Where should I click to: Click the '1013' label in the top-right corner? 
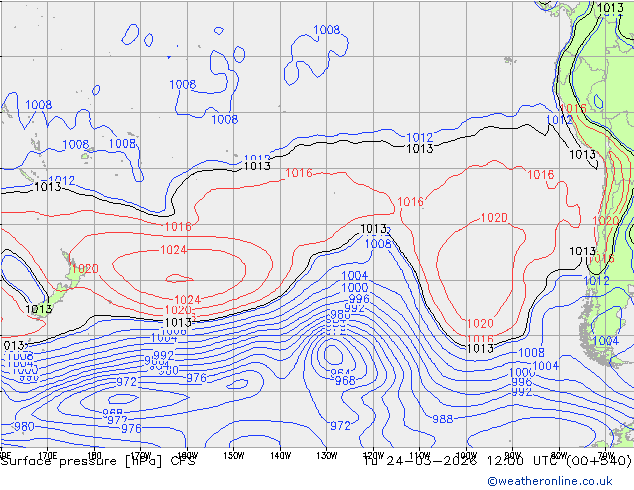click(611, 8)
